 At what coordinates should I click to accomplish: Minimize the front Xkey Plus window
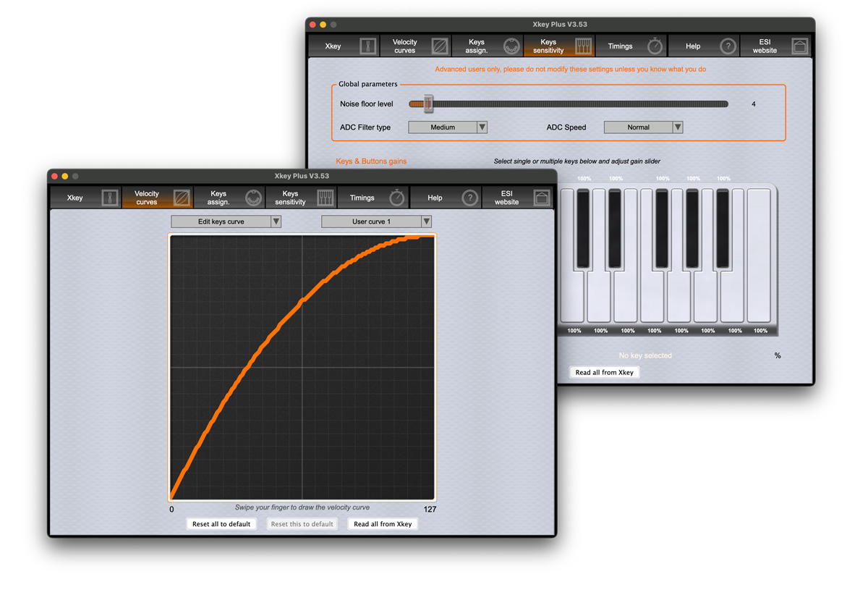click(x=64, y=176)
